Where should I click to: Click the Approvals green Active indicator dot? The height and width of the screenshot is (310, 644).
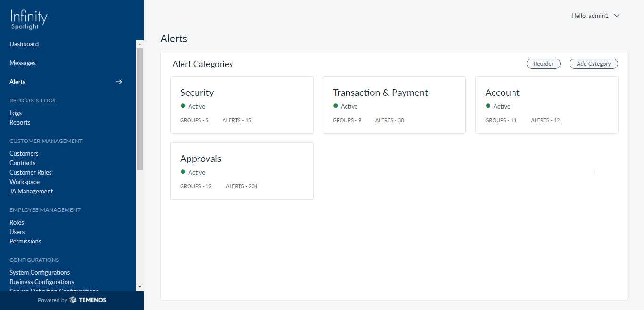(x=183, y=172)
